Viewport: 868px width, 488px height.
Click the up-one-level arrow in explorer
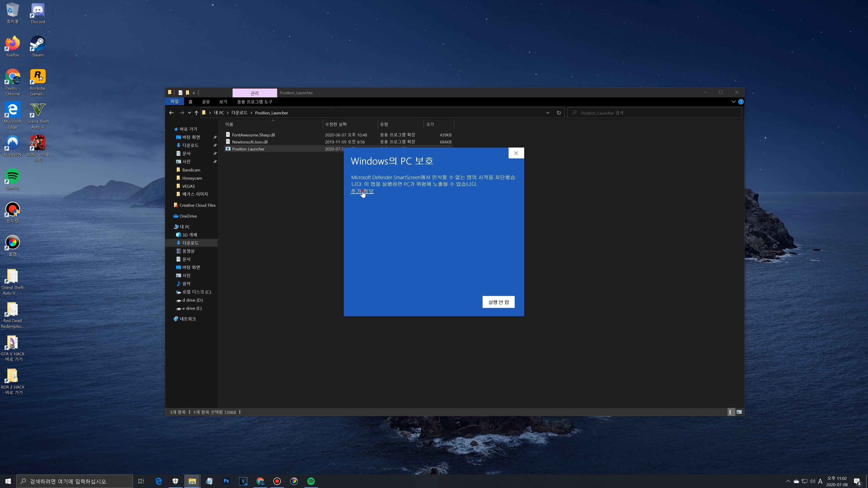pos(196,113)
